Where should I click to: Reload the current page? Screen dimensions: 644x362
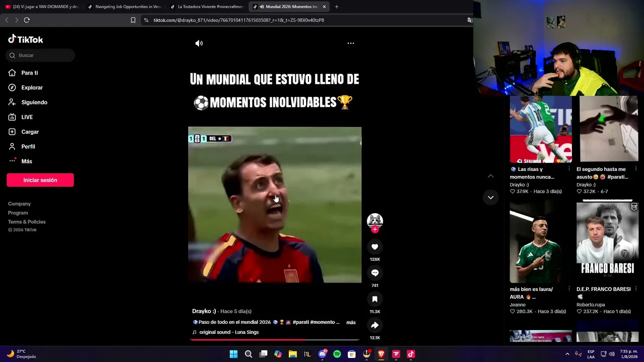[x=27, y=20]
